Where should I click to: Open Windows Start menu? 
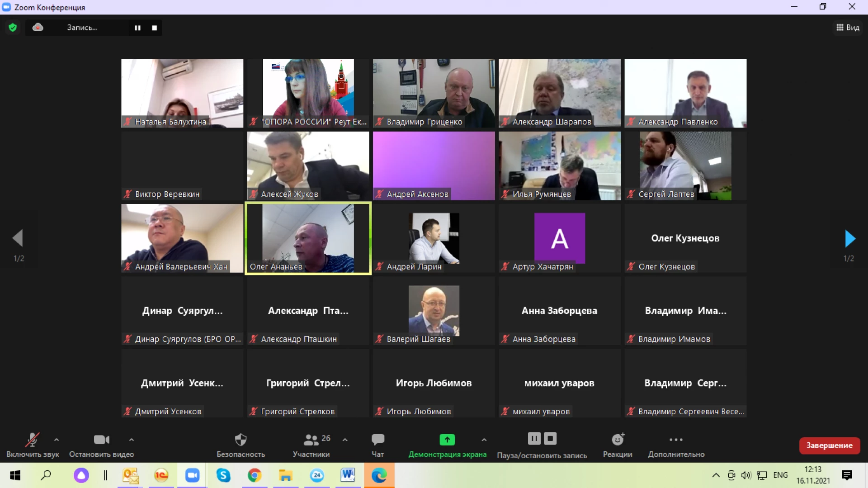coord(15,475)
